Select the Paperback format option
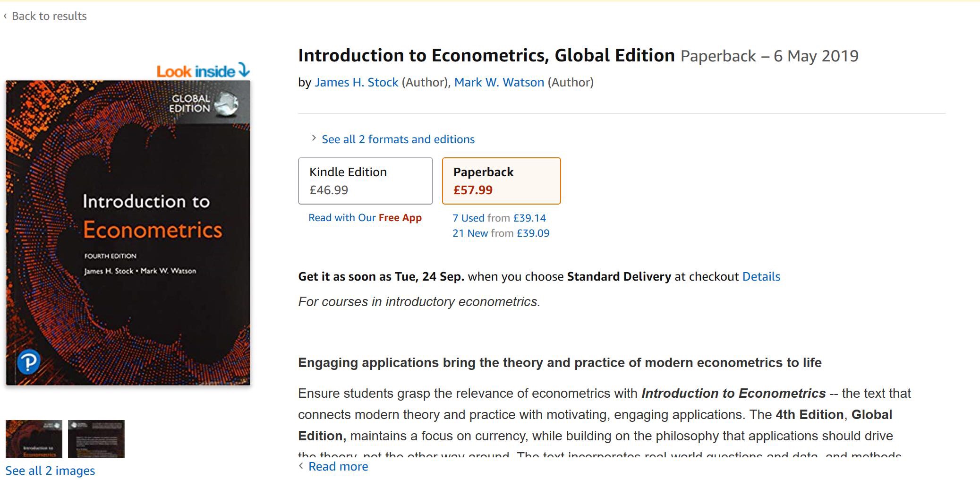Screen dimensions: 980x480 click(x=501, y=181)
